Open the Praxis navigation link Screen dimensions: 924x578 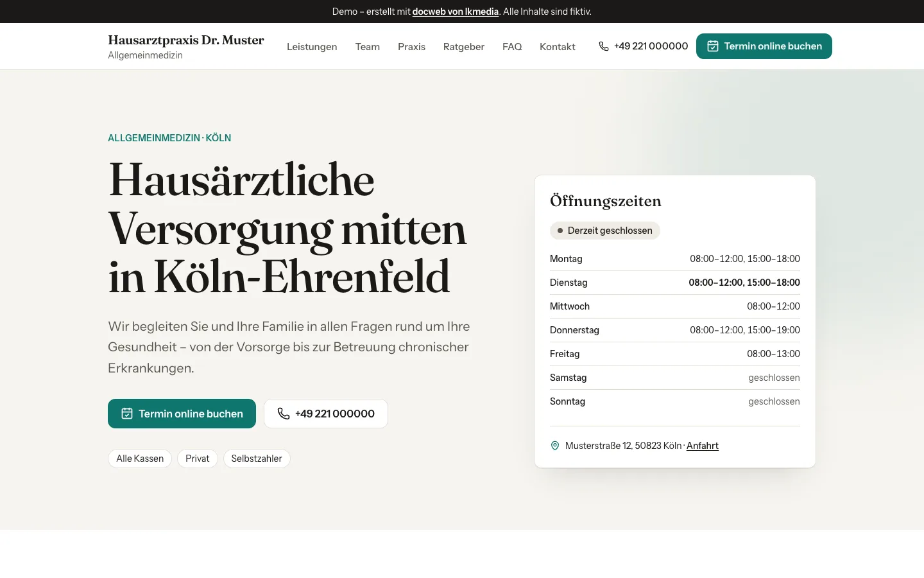tap(411, 47)
